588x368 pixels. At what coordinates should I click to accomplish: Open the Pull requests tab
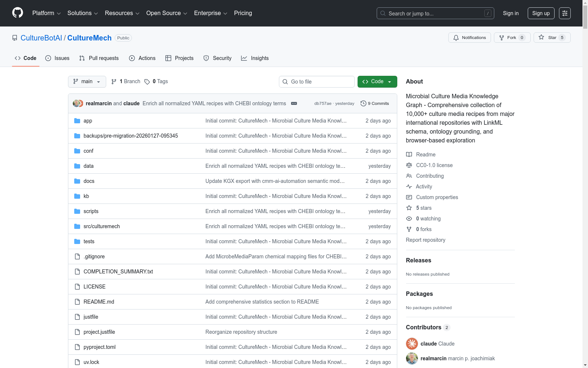coord(99,58)
